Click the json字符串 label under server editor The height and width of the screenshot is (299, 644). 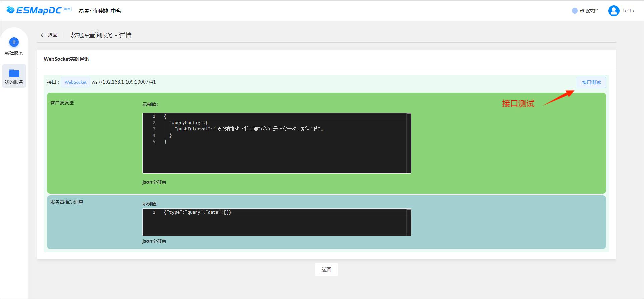(154, 241)
